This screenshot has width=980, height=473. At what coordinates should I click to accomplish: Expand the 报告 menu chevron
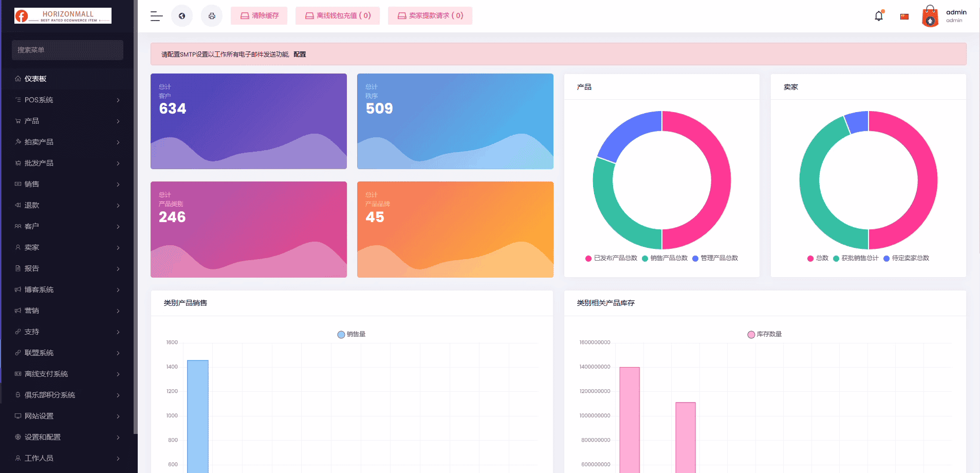click(x=118, y=269)
